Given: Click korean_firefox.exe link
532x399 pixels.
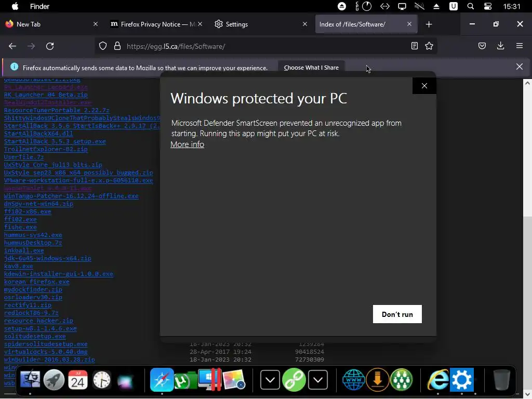Looking at the screenshot, I should (x=37, y=282).
